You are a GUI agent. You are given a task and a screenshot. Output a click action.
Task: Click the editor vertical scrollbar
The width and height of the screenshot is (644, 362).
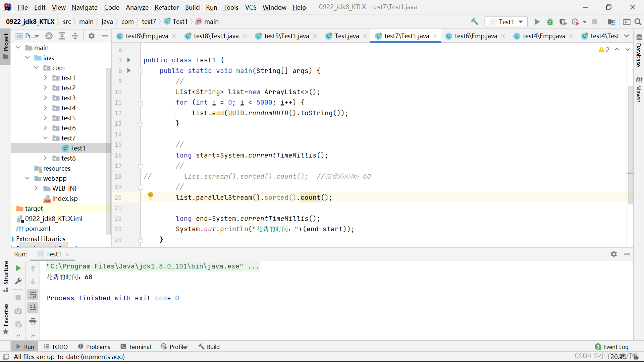(631, 145)
